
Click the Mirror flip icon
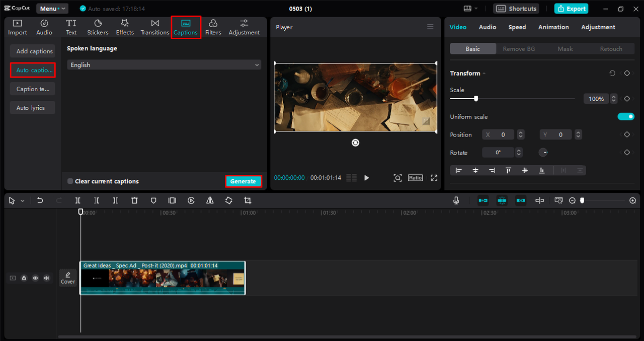coord(210,200)
